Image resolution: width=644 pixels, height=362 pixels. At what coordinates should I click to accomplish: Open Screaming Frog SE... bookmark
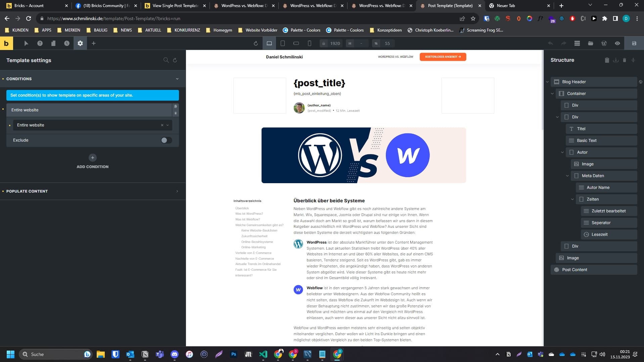[x=481, y=30]
